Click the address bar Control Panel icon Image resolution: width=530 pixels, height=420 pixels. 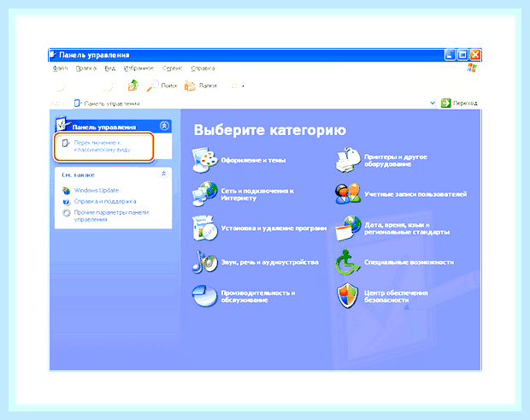(x=78, y=104)
